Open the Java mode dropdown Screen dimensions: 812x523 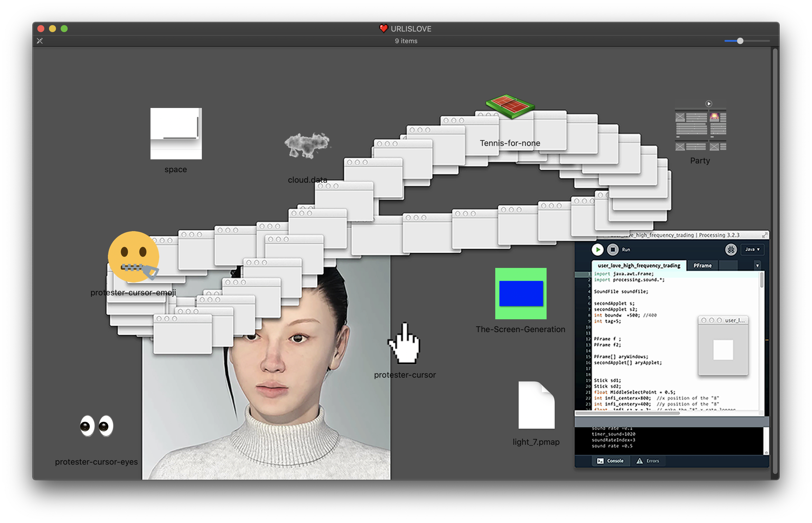pyautogui.click(x=752, y=250)
